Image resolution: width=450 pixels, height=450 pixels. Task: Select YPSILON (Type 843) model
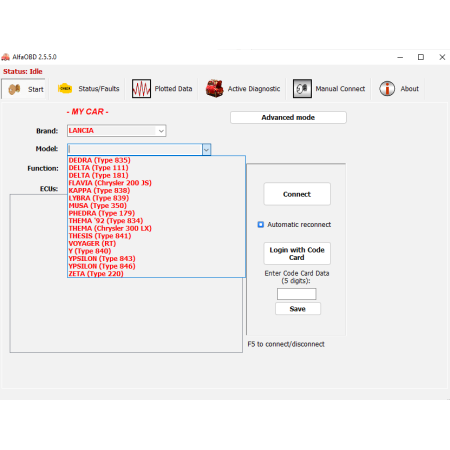coord(156,259)
